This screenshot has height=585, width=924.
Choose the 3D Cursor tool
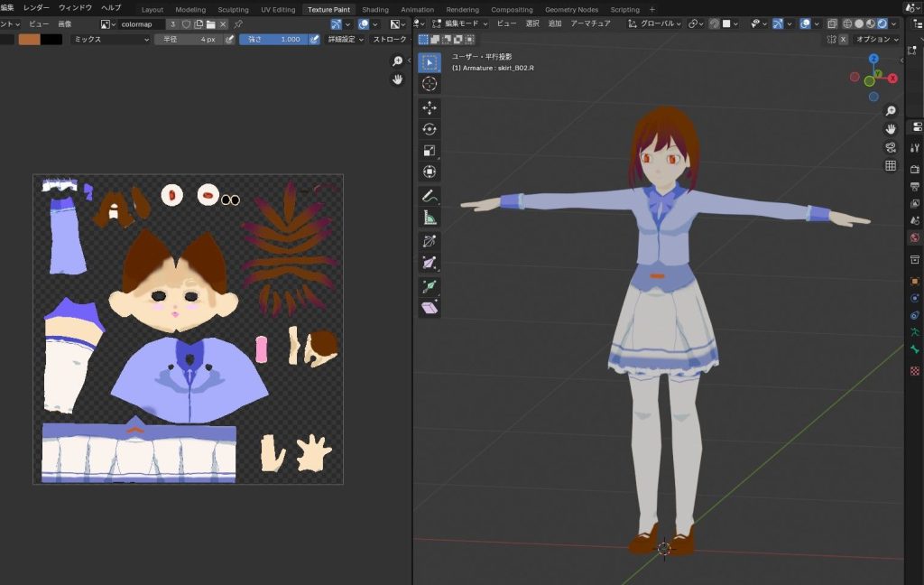(x=430, y=84)
